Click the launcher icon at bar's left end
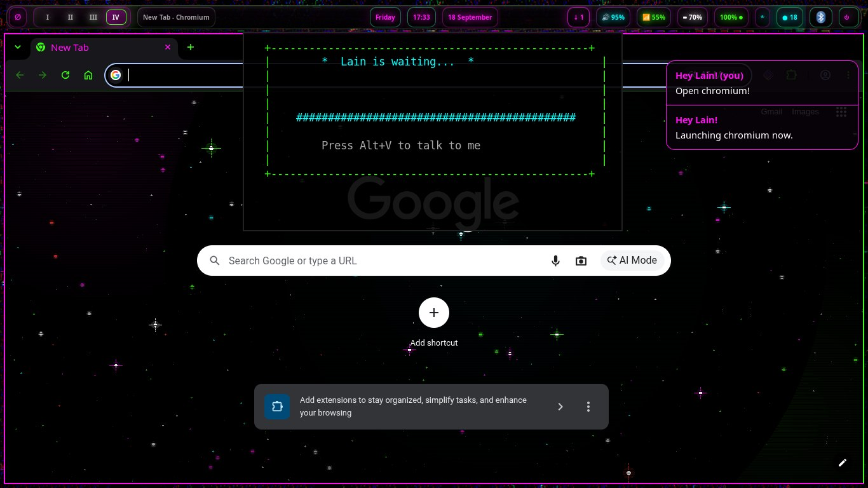 [18, 17]
